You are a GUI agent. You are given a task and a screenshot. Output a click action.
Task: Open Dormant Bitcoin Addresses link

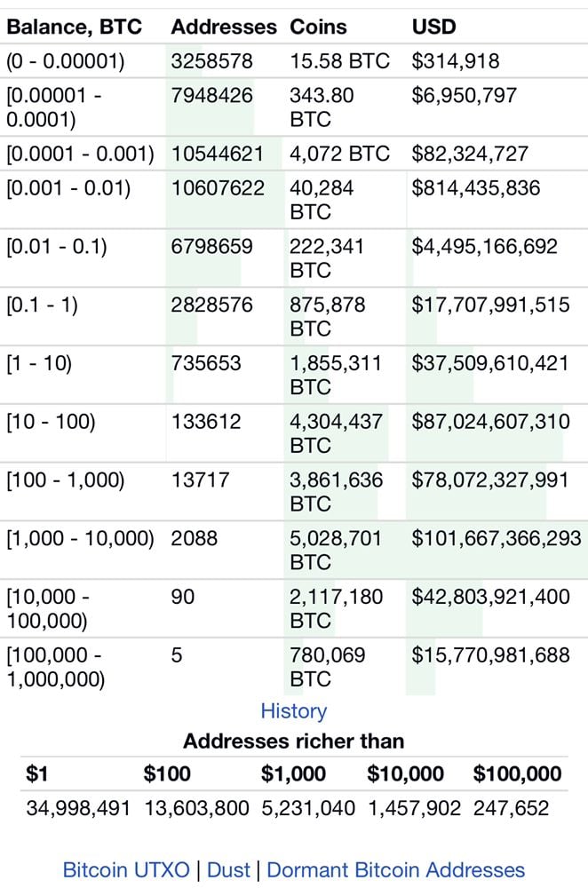[x=395, y=870]
